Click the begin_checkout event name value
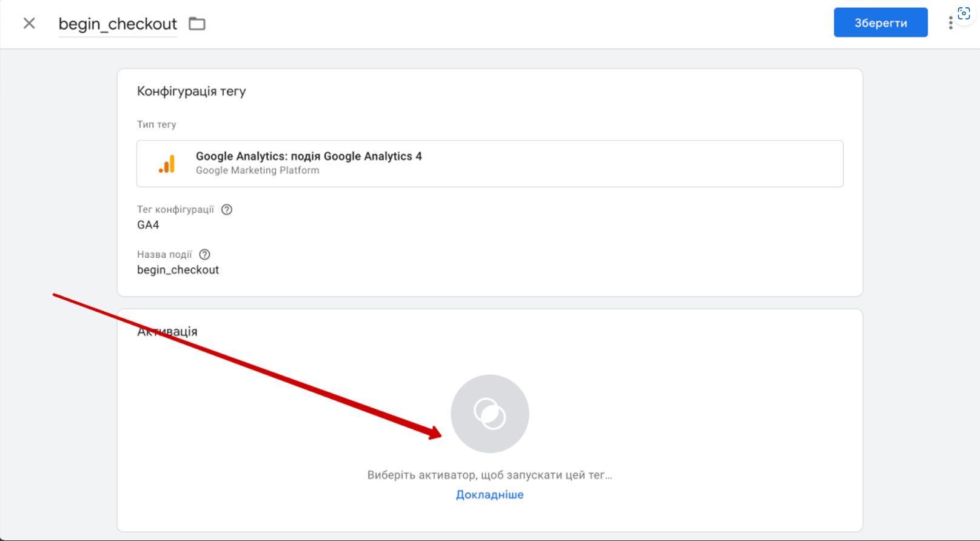 click(178, 270)
